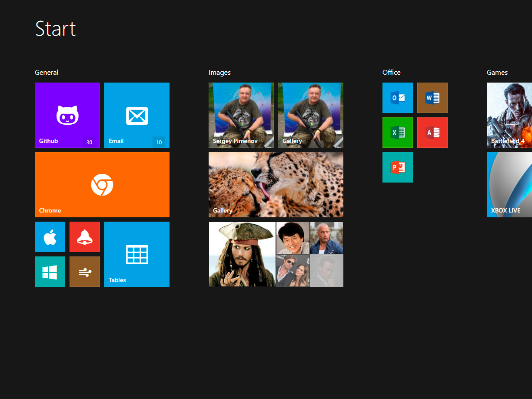Viewport: 532px width, 399px height.
Task: Launch the PowerPoint tile
Action: click(x=398, y=167)
